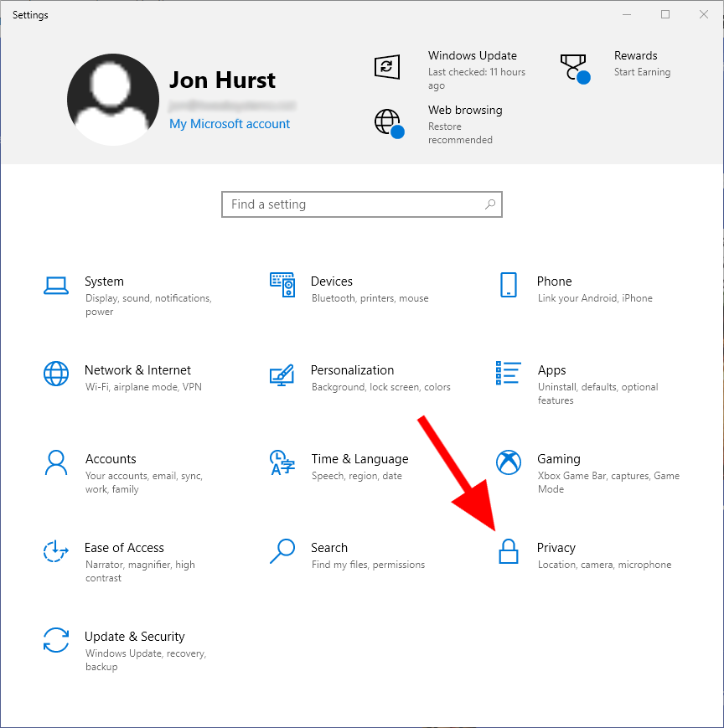Click 'Link your Android, iPhone' description
Screen dimensions: 724x728
click(x=595, y=298)
